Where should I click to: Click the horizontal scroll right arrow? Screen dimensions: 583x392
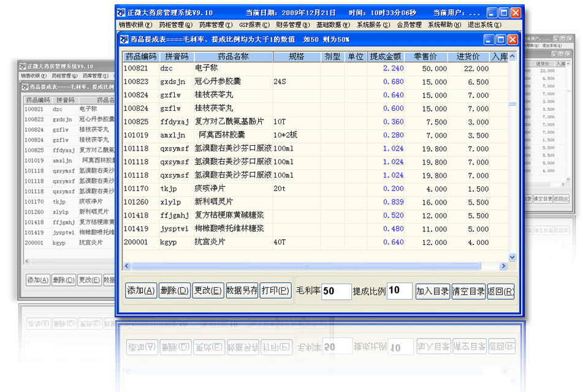(503, 266)
